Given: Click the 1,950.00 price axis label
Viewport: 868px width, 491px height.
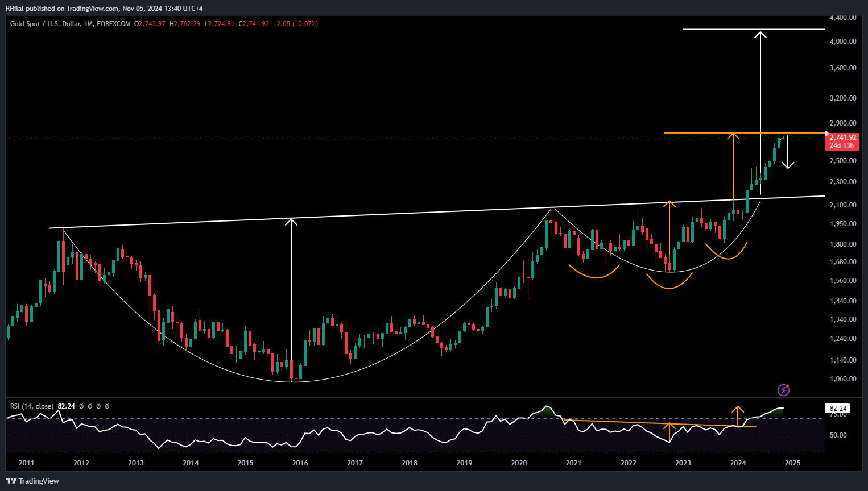Looking at the screenshot, I should (x=843, y=223).
